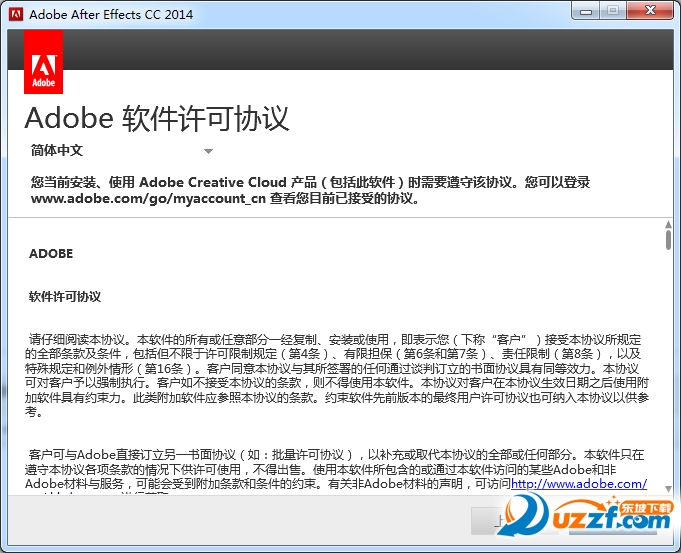This screenshot has height=553, width=681.
Task: Click the red Adobe logo in header
Action: 43,62
